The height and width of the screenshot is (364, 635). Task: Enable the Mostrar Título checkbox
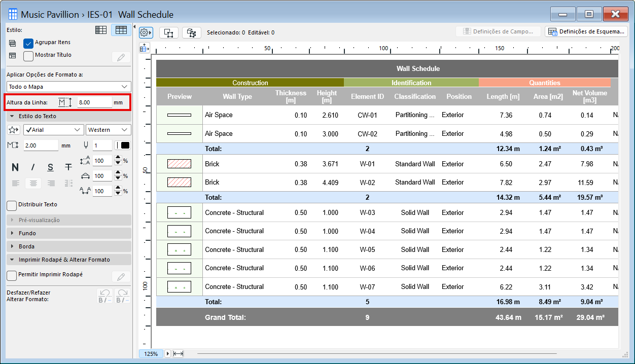(28, 56)
